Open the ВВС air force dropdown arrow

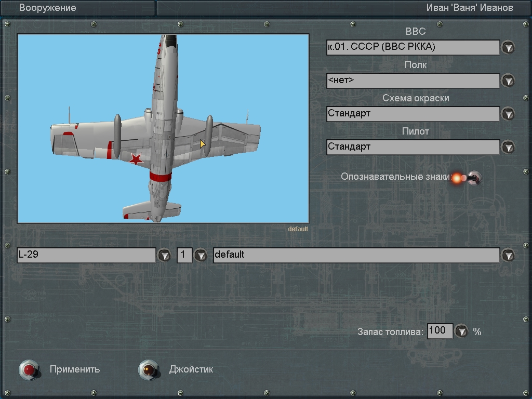(508, 48)
